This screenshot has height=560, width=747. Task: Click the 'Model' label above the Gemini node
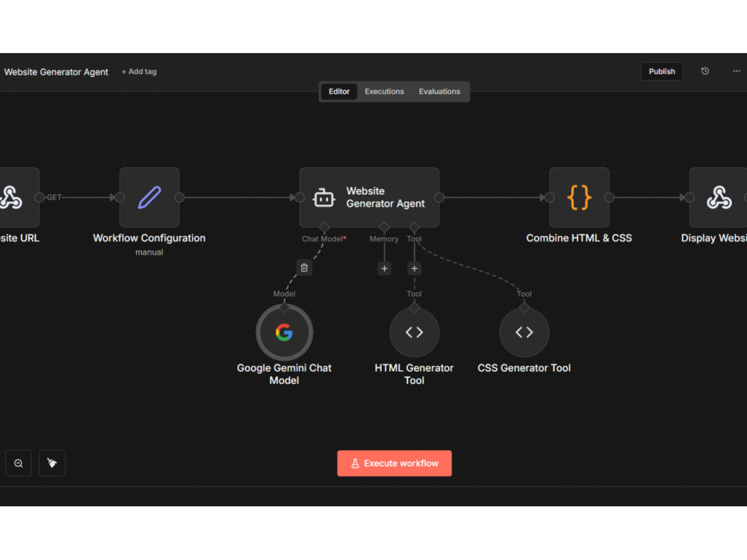point(284,293)
